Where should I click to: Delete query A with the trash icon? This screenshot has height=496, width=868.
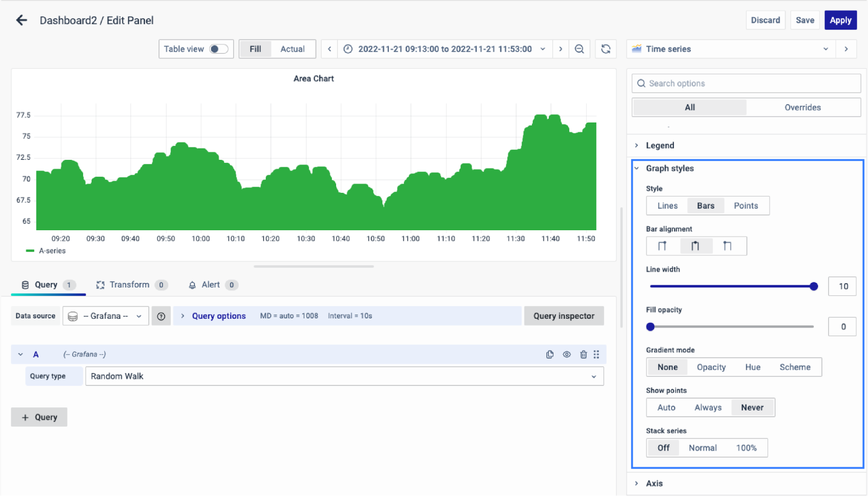point(583,354)
